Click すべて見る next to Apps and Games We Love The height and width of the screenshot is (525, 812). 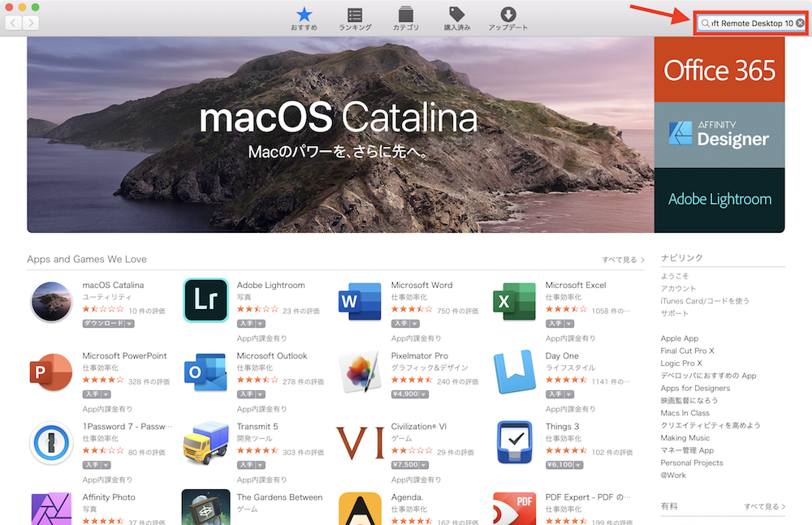pos(623,260)
